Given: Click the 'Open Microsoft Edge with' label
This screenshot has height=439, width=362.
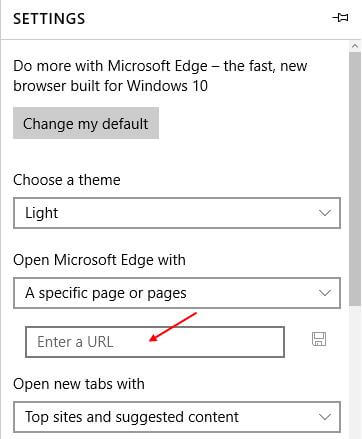Looking at the screenshot, I should coord(99,260).
